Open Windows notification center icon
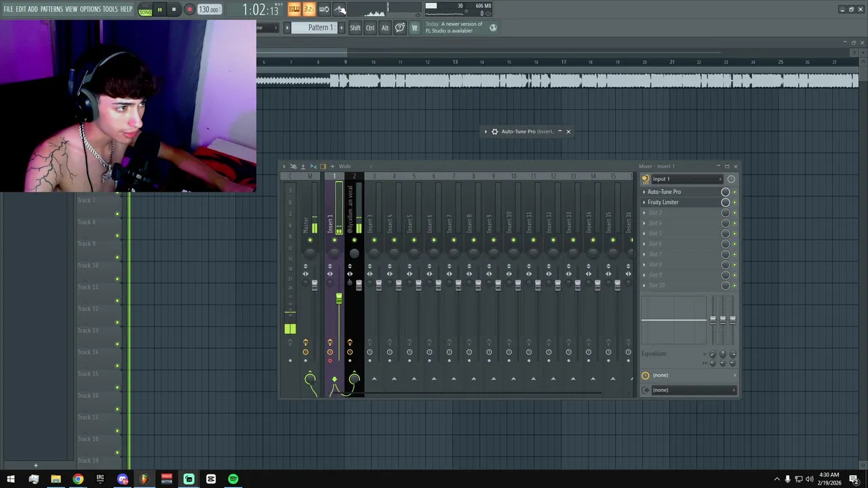 [854, 479]
